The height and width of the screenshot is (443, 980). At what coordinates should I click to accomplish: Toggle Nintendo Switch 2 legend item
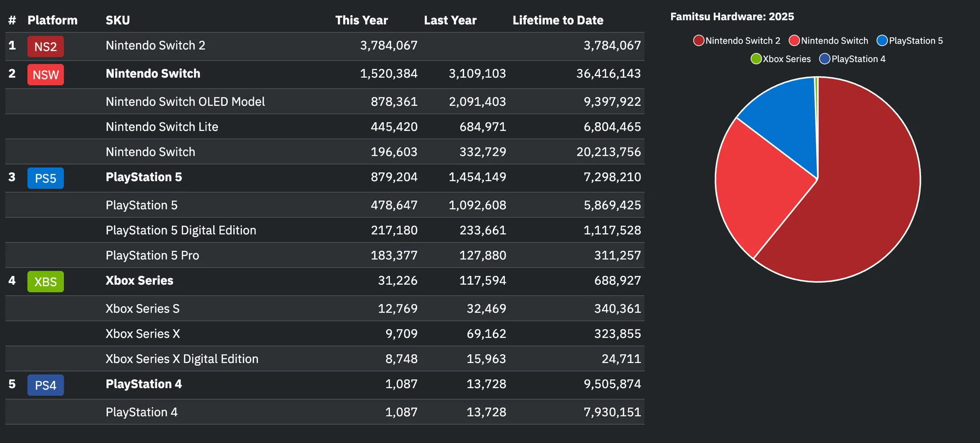(737, 41)
